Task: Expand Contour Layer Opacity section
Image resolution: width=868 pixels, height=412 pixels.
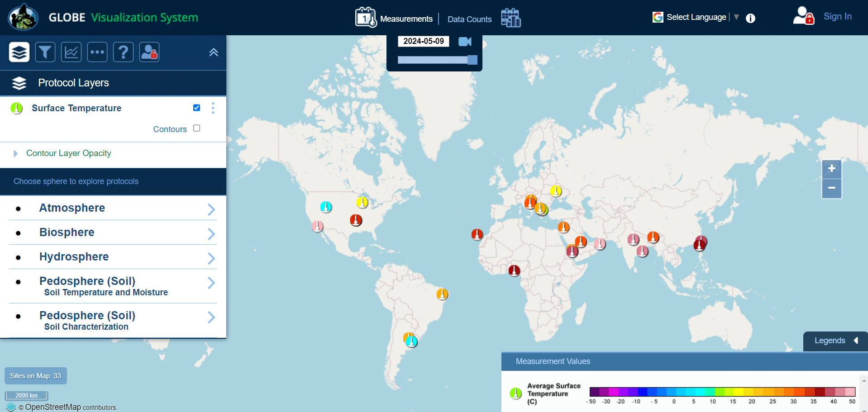Action: click(x=16, y=153)
